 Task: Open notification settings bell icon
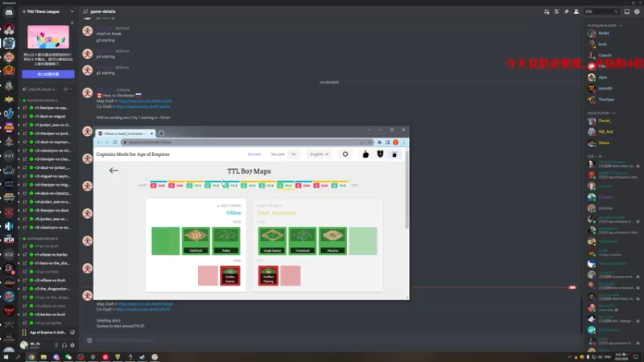(556, 11)
